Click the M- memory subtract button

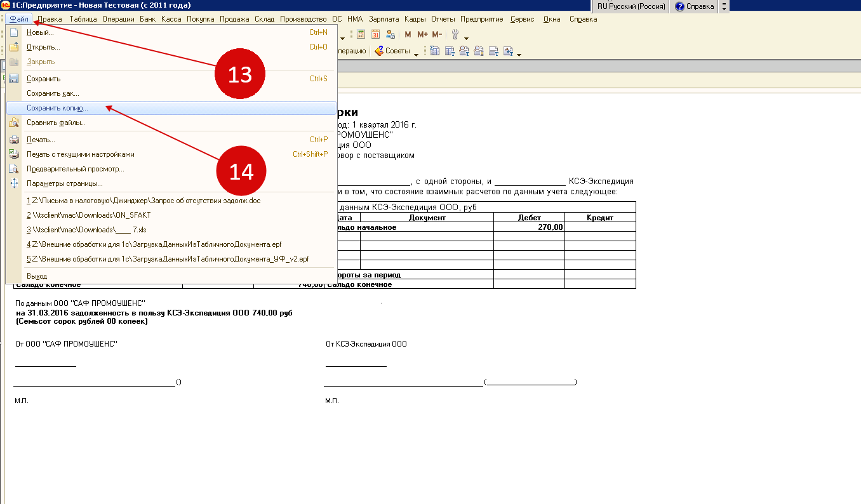click(x=437, y=34)
